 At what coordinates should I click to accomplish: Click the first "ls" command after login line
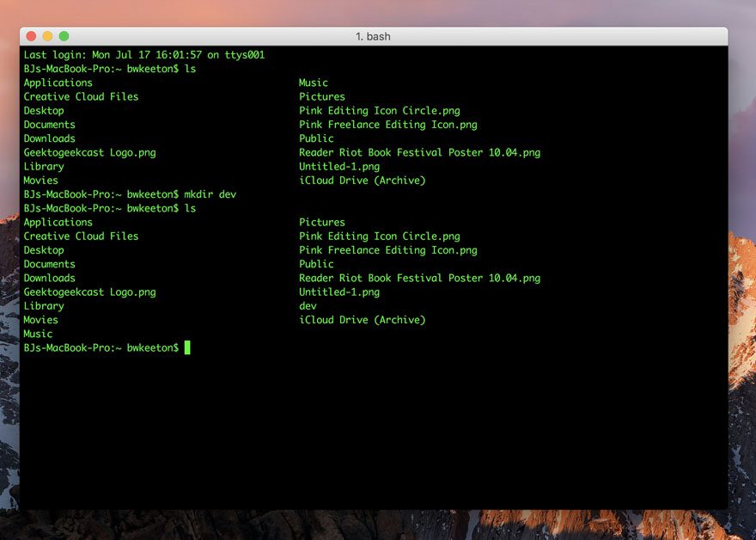190,69
